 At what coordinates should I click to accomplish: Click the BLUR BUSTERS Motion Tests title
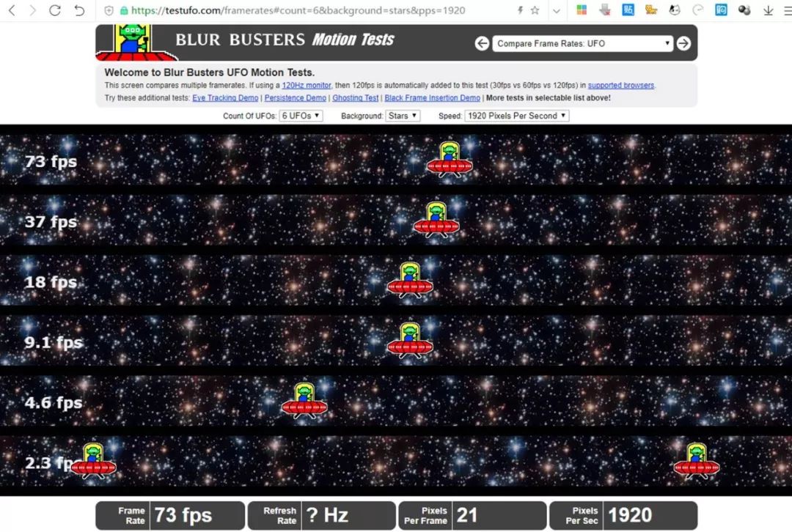click(285, 40)
